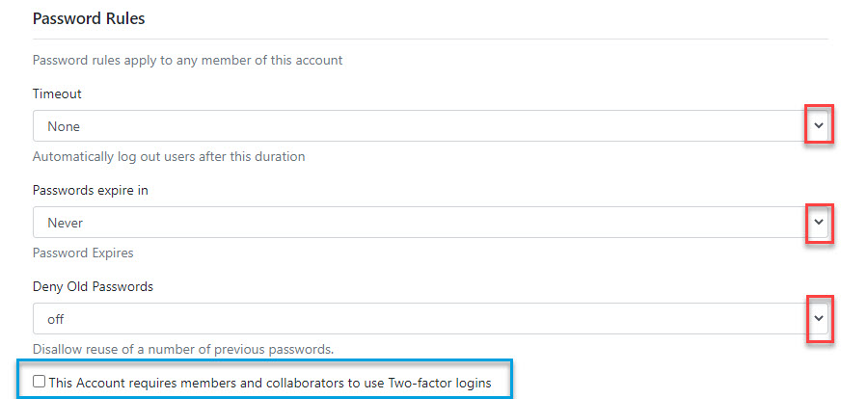
Task: Open the Passwords expire in dropdown
Action: 415,223
